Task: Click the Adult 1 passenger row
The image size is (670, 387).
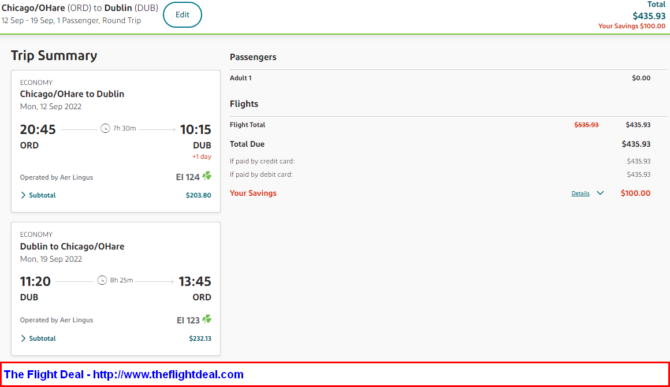Action: point(440,78)
